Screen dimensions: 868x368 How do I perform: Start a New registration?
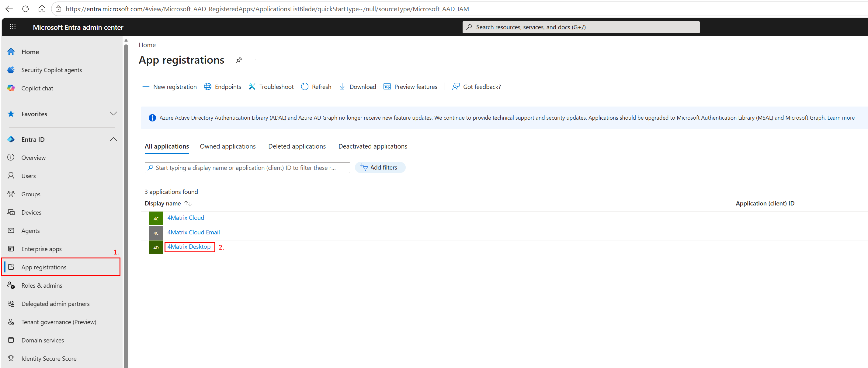169,87
